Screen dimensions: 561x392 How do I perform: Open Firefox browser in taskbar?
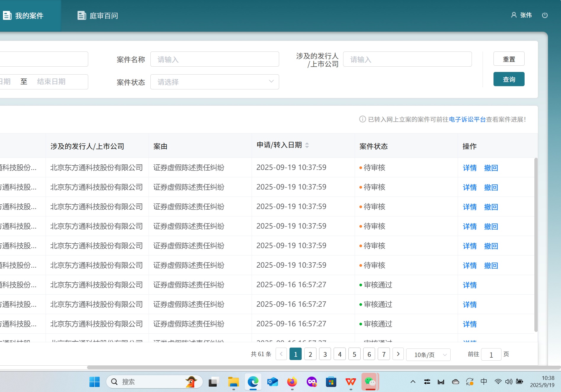coord(292,382)
